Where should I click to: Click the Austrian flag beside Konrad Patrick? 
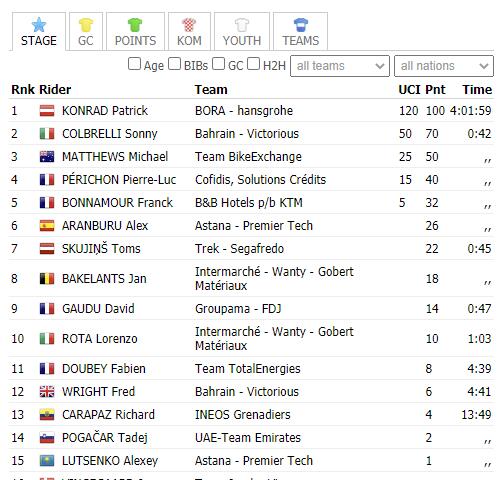(x=47, y=111)
